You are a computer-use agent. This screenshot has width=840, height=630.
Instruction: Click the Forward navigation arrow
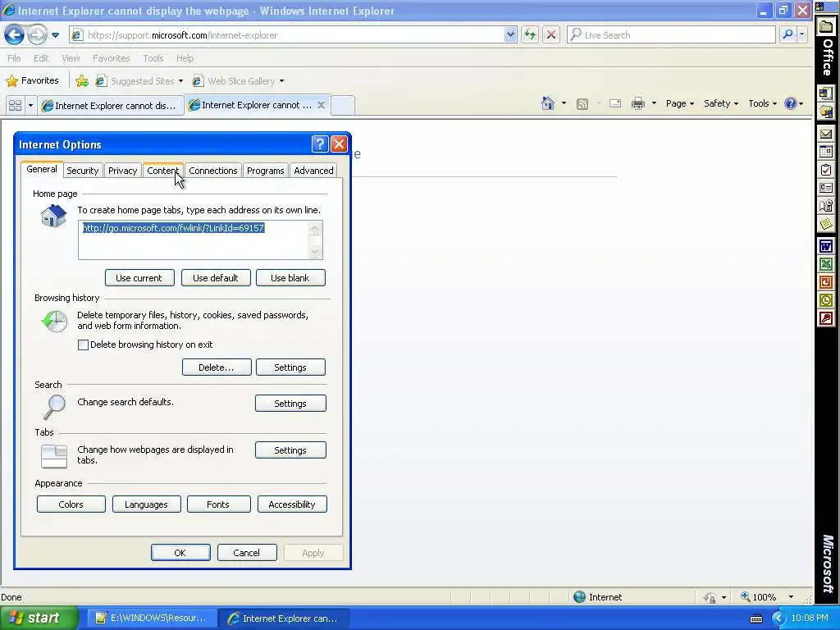pyautogui.click(x=37, y=35)
